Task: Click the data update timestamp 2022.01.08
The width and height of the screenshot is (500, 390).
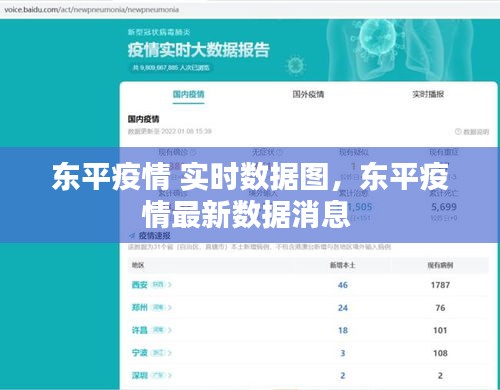Action: tap(170, 131)
